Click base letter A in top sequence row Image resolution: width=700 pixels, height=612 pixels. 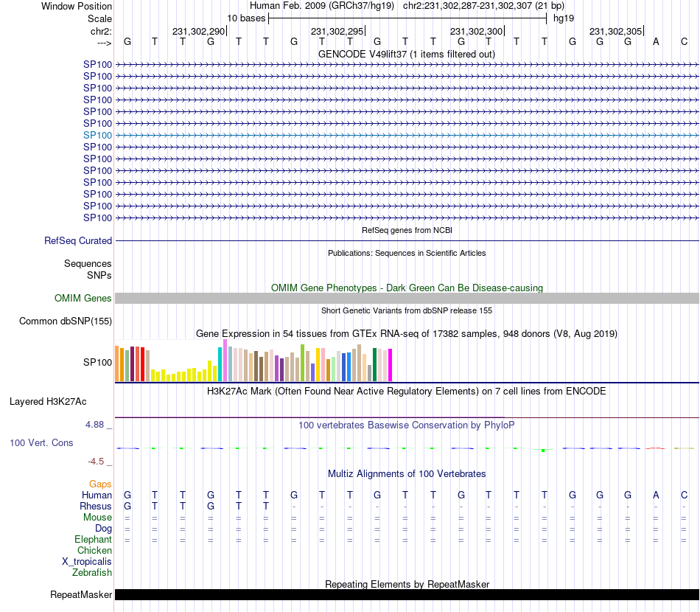coord(656,41)
